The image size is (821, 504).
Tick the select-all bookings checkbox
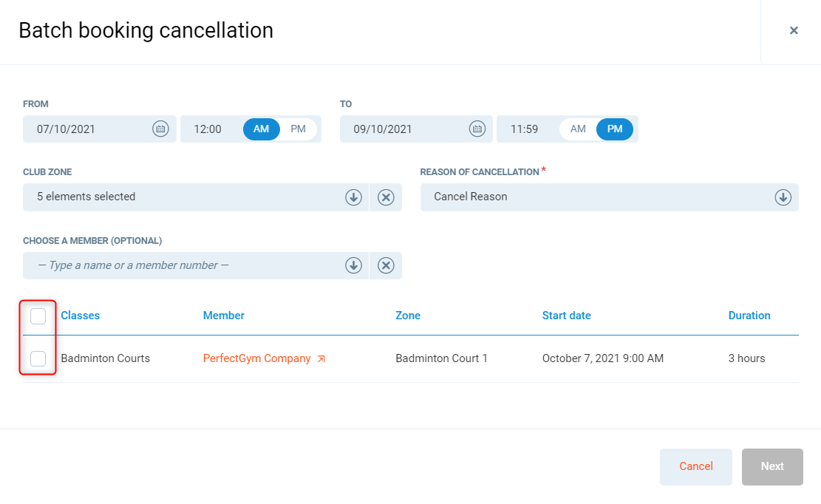pos(38,316)
